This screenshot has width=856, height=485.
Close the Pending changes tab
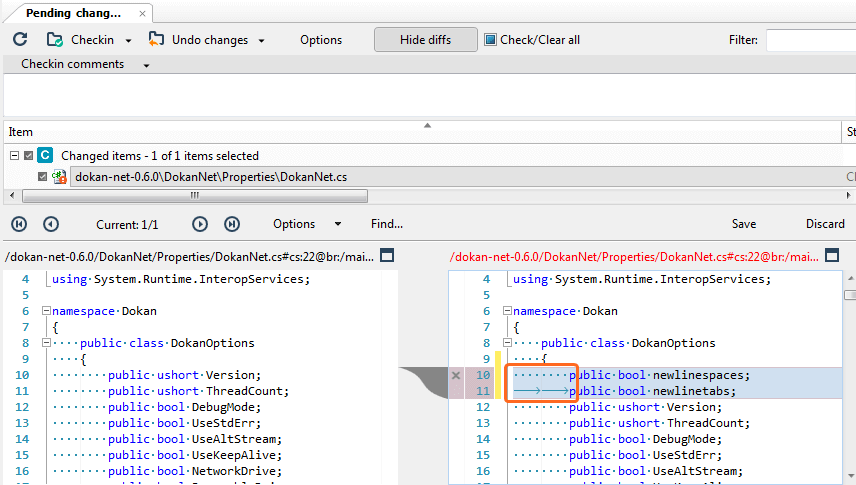(x=142, y=14)
